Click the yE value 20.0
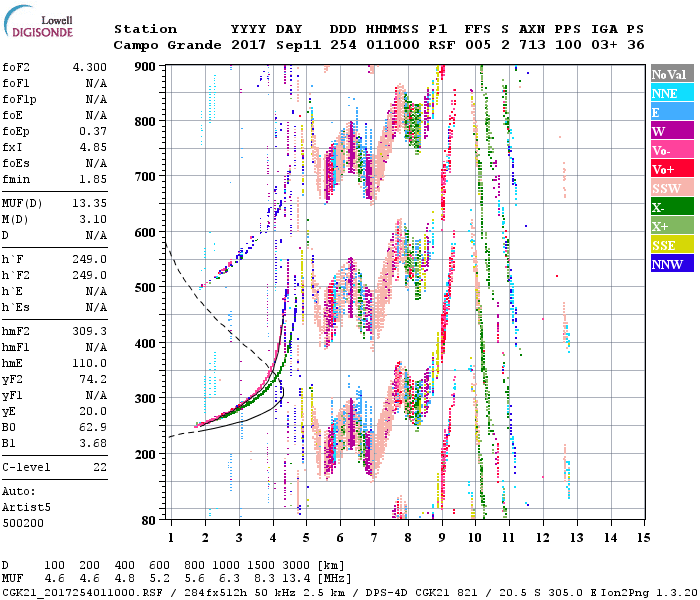Image resolution: width=700 pixels, height=600 pixels. coord(93,412)
